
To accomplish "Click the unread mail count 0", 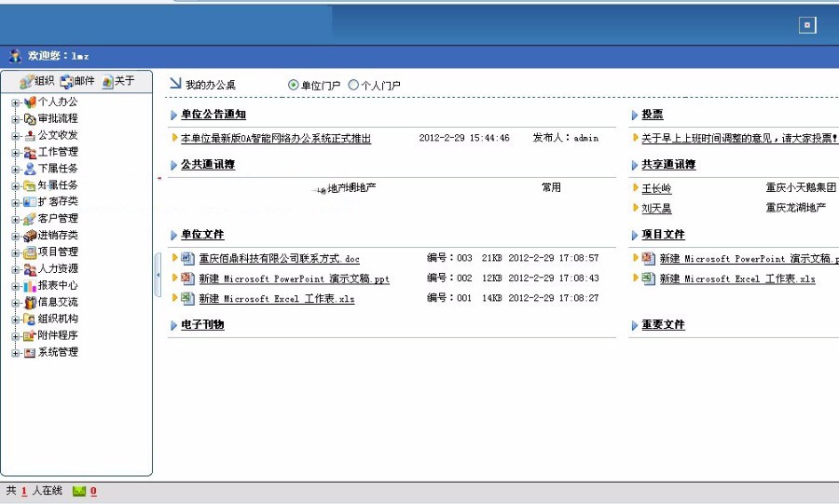I will [93, 491].
